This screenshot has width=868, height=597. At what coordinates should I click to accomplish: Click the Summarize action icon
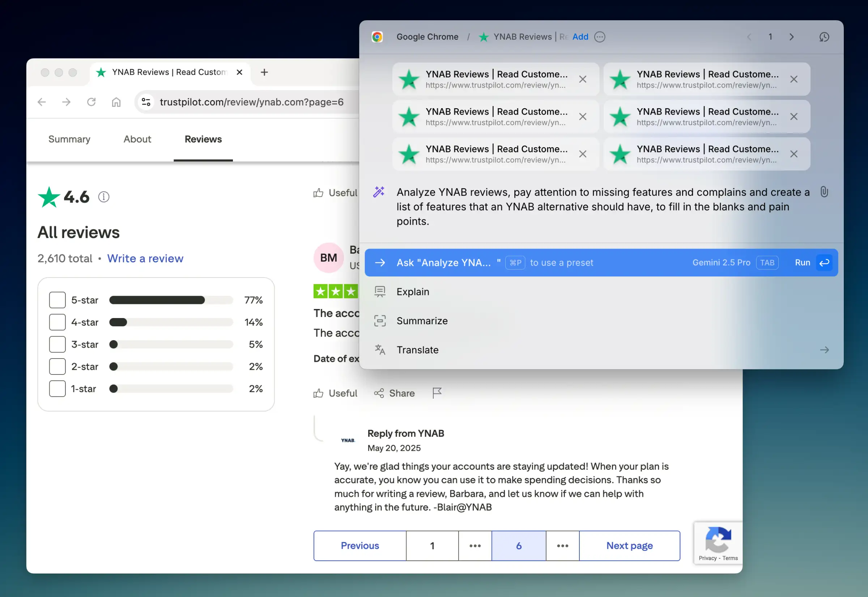point(380,321)
